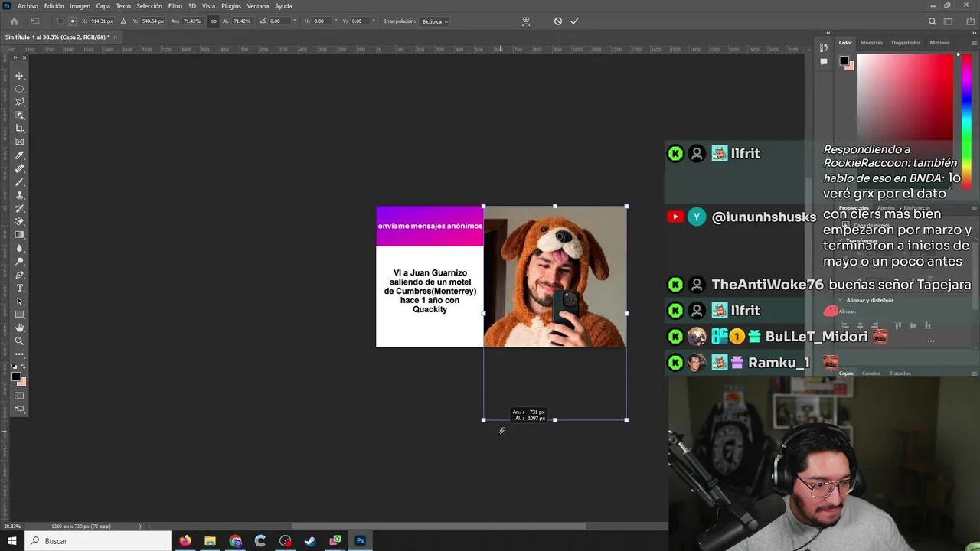Image resolution: width=980 pixels, height=551 pixels.
Task: Open the History panel icon
Action: pyautogui.click(x=824, y=48)
